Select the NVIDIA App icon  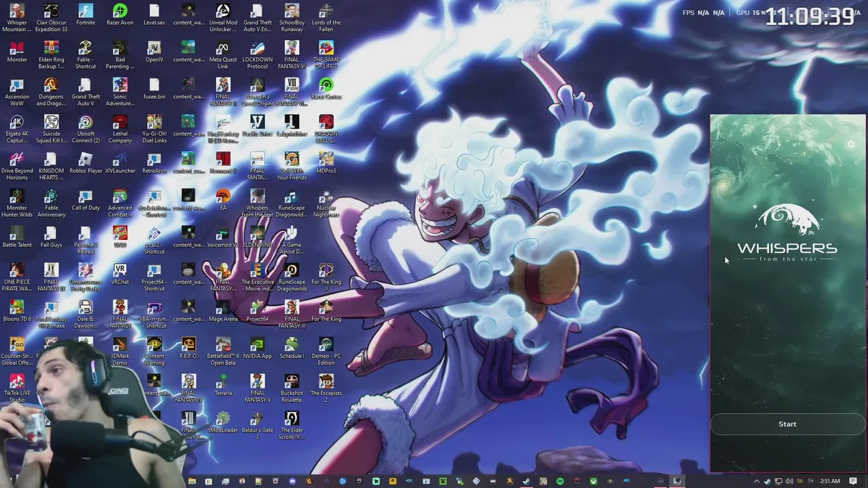tap(257, 348)
